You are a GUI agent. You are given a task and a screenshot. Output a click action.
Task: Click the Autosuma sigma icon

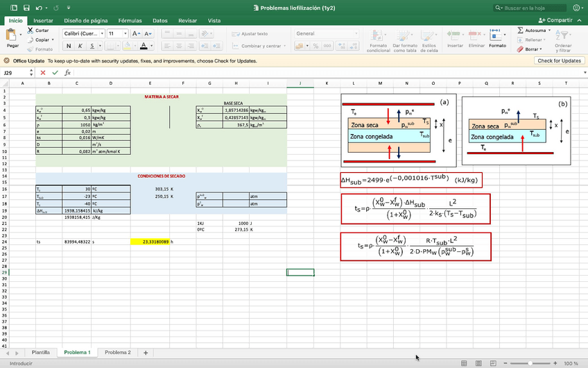pos(521,31)
